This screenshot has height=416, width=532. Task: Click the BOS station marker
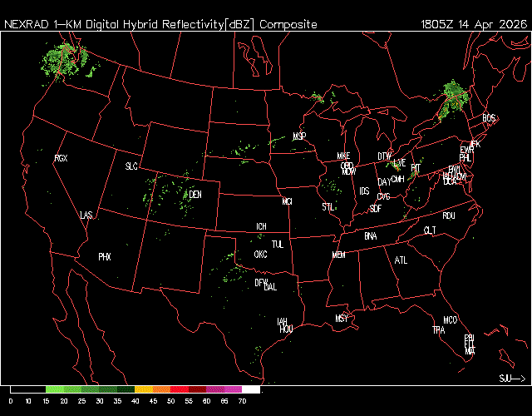489,119
